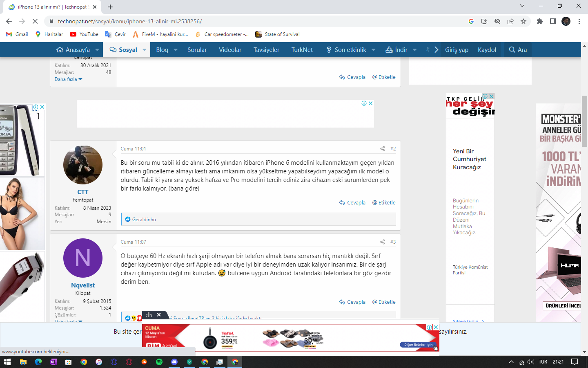The height and width of the screenshot is (368, 588).
Task: Expand the İndir menu dropdown arrow
Action: tap(415, 50)
